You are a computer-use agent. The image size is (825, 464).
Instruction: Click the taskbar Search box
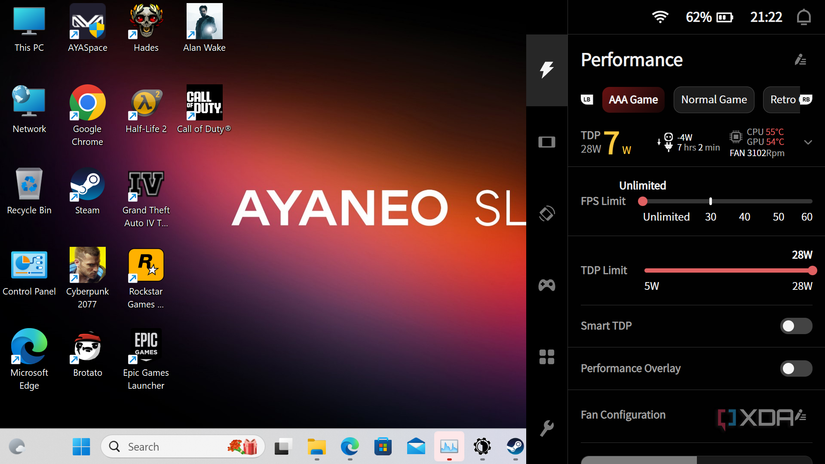182,447
